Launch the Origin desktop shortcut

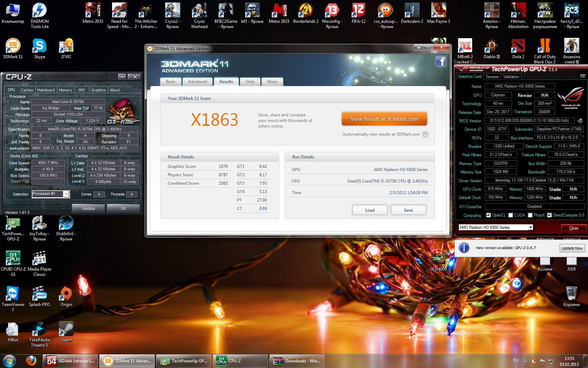point(66,297)
